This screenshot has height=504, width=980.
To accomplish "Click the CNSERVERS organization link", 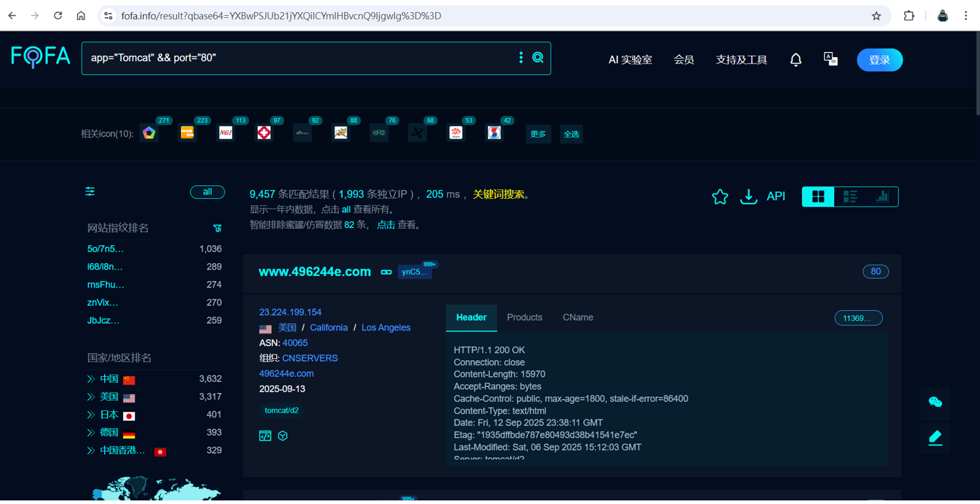I will point(310,358).
